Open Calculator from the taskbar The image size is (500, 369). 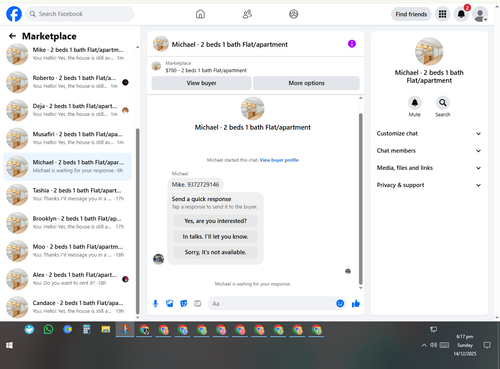(87, 330)
